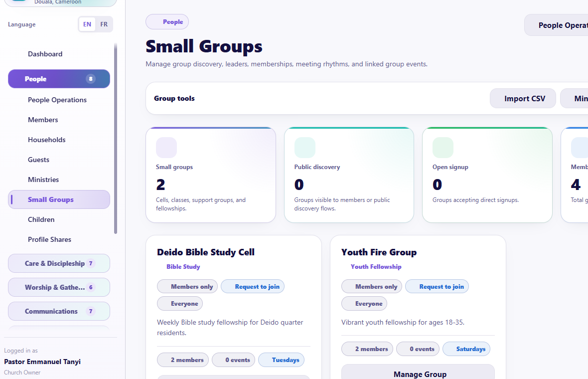The height and width of the screenshot is (379, 588).
Task: Click the Import CSV button
Action: pos(523,98)
